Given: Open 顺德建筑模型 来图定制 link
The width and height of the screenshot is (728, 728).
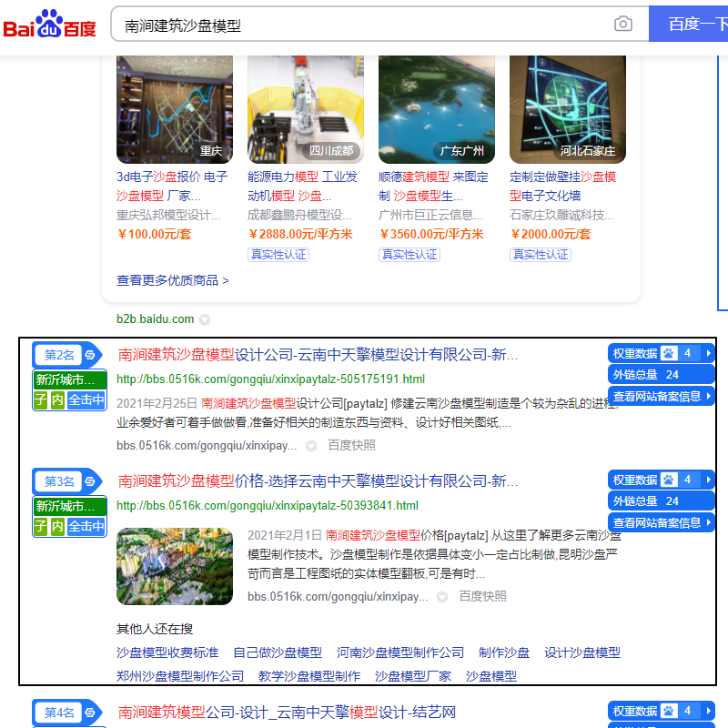Looking at the screenshot, I should click(434, 187).
